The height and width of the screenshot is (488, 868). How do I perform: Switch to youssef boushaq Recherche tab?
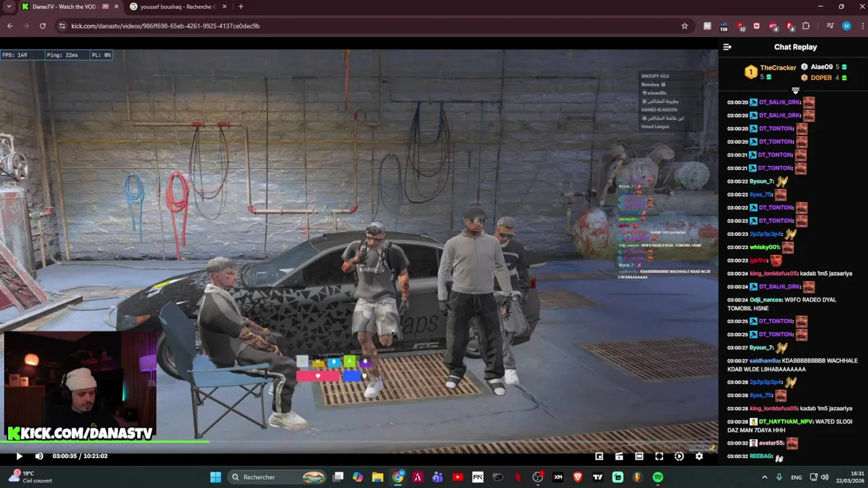pos(176,7)
